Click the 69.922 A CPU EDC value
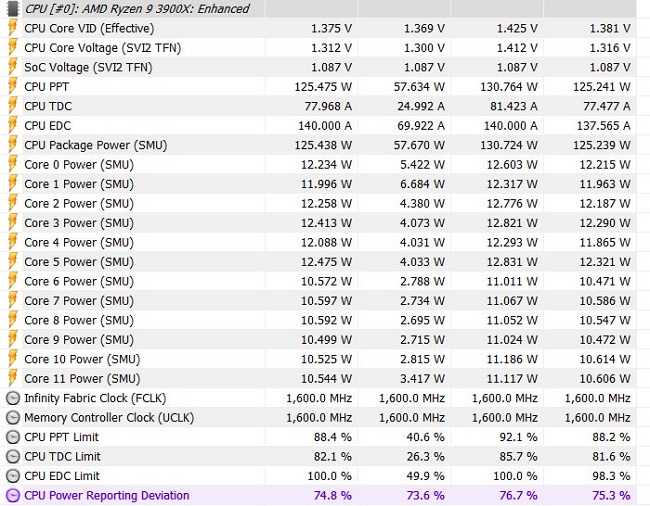The image size is (650, 506). click(421, 126)
